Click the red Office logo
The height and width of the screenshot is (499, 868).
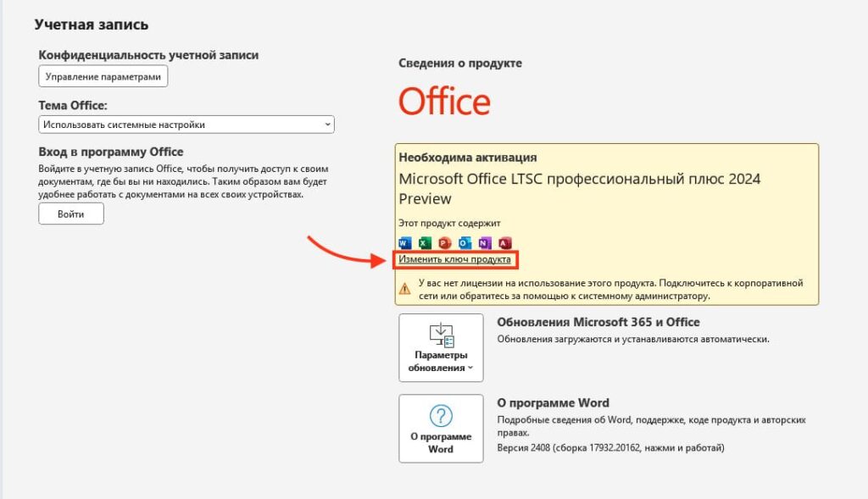[x=444, y=102]
